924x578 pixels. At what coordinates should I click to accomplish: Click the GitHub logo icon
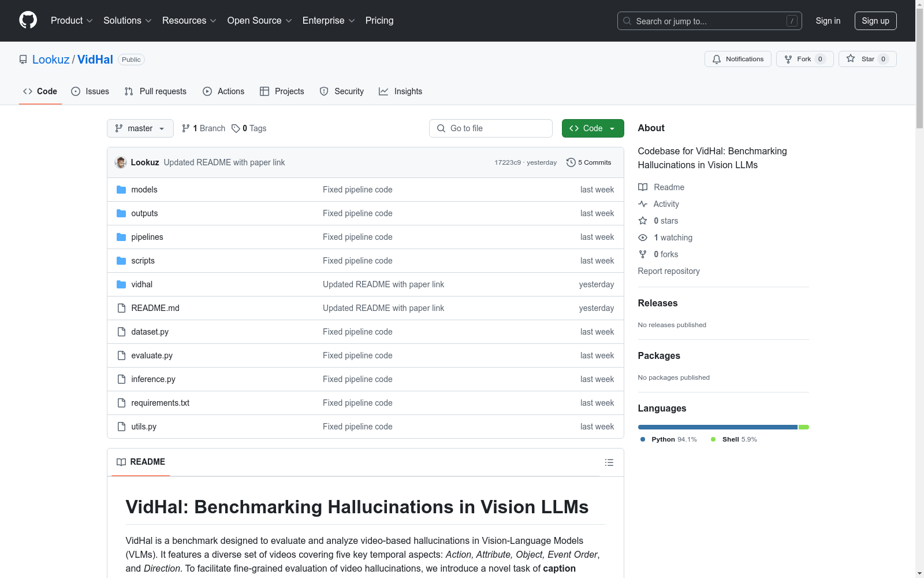(28, 20)
